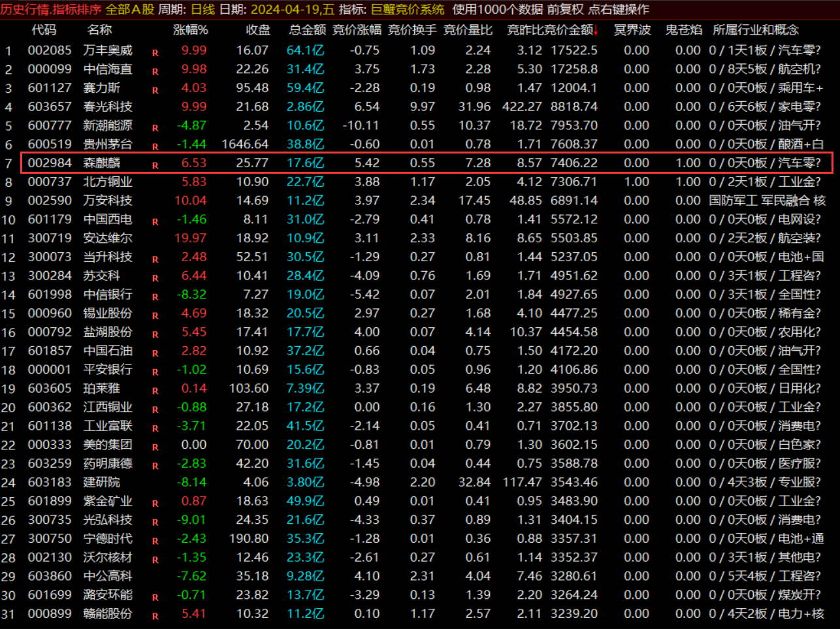Click the 64.1亿 total amount of 万丰奥威
This screenshot has width=840, height=629.
click(x=305, y=50)
